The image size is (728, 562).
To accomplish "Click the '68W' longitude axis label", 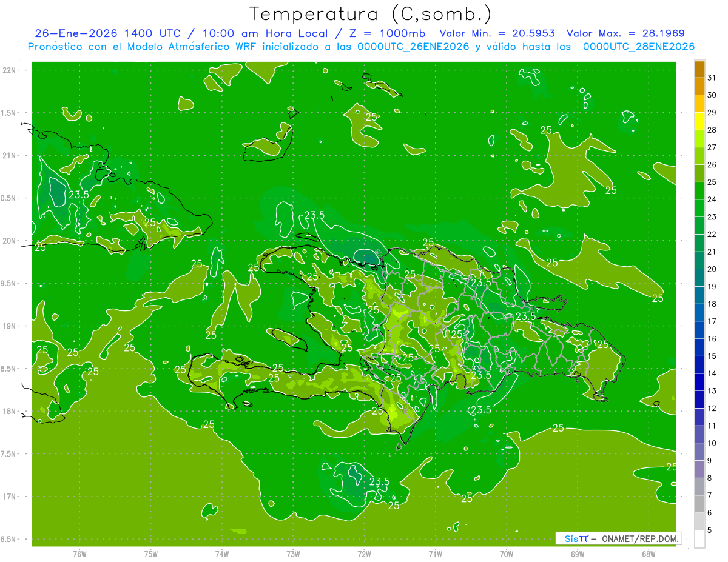I will click(x=649, y=554).
